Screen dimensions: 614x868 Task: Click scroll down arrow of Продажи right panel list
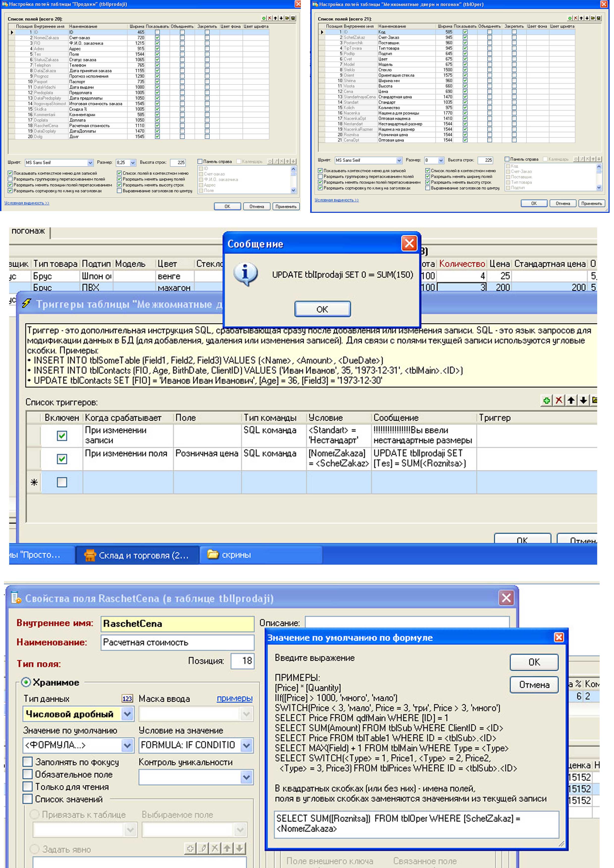tap(293, 191)
